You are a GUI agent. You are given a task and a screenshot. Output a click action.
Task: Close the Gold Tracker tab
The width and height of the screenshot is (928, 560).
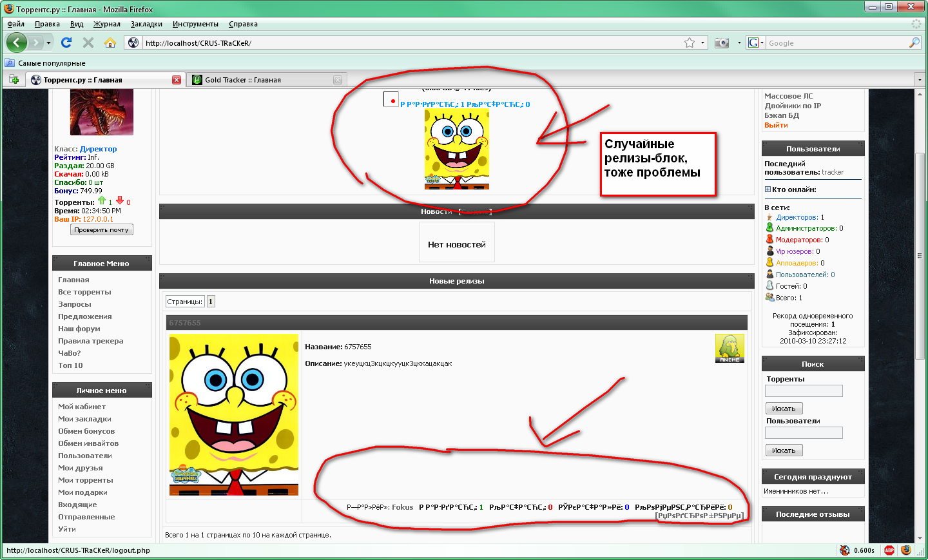[337, 80]
